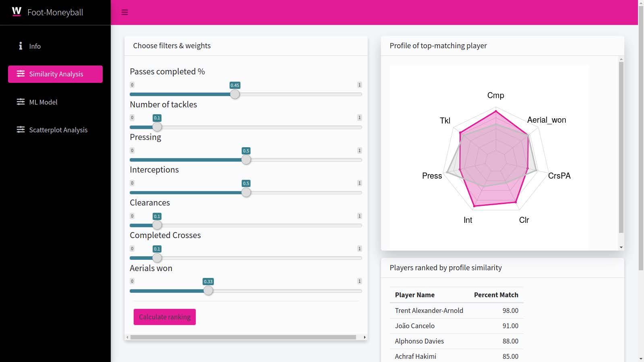Click the Info 'i' icon in the sidebar

[x=21, y=46]
